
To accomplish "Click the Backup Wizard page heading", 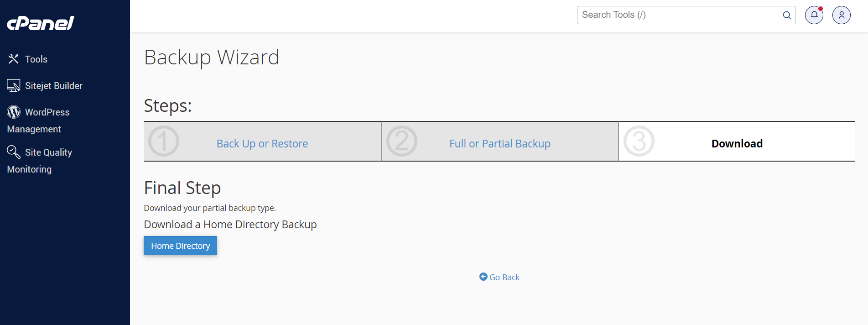I will 212,58.
